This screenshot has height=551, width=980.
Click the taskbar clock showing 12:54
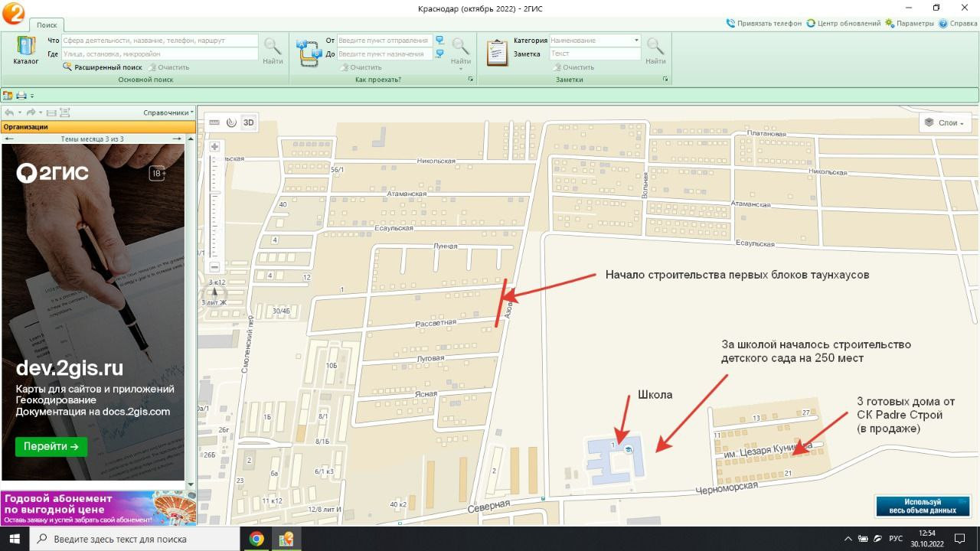click(927, 539)
